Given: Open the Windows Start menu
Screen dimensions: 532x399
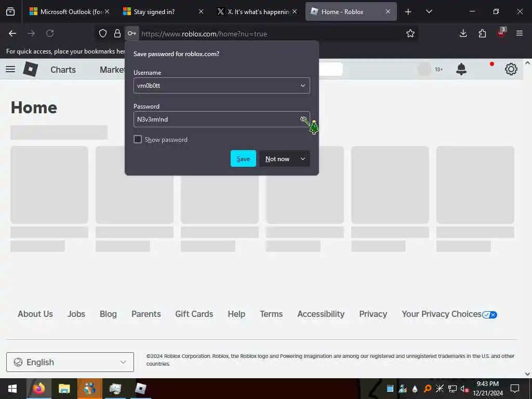Looking at the screenshot, I should click(x=12, y=389).
